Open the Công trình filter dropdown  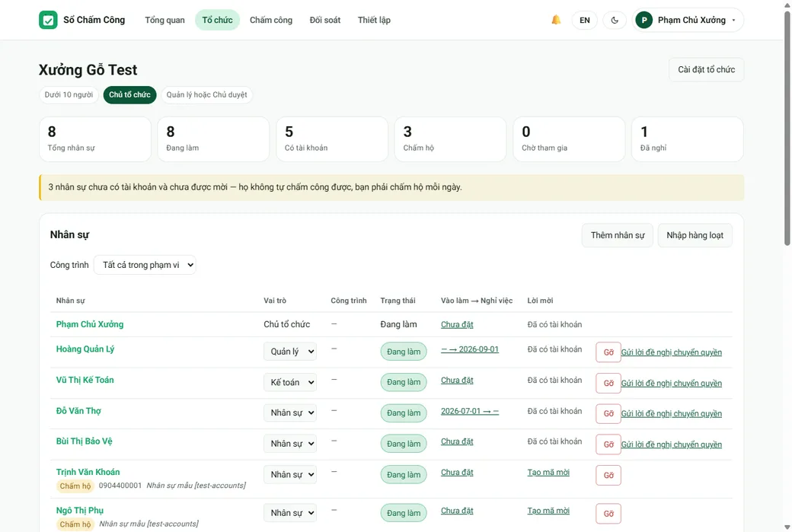(145, 265)
